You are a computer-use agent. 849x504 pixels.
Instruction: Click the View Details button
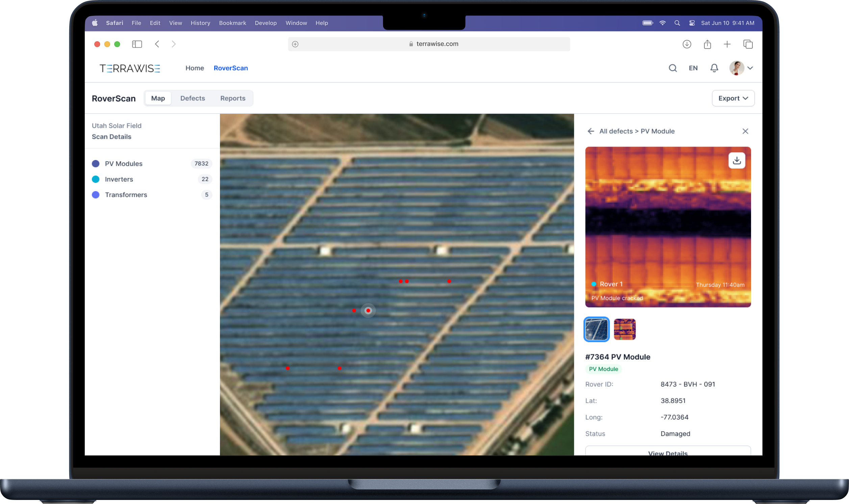[x=668, y=452]
